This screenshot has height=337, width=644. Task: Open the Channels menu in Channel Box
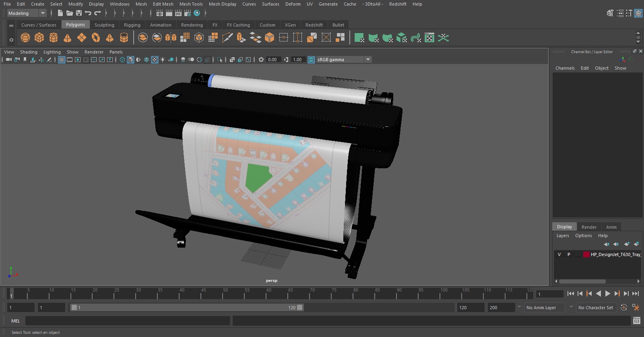click(x=565, y=68)
